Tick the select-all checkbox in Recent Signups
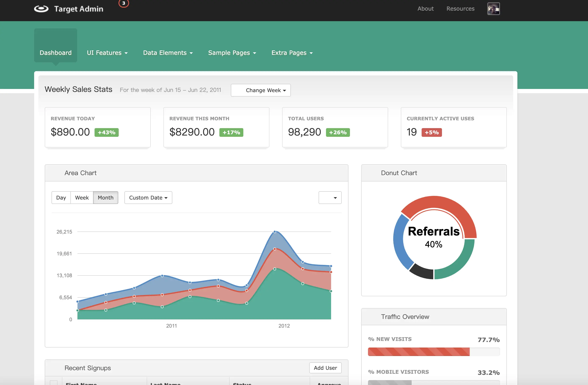The image size is (588, 385). point(54,383)
